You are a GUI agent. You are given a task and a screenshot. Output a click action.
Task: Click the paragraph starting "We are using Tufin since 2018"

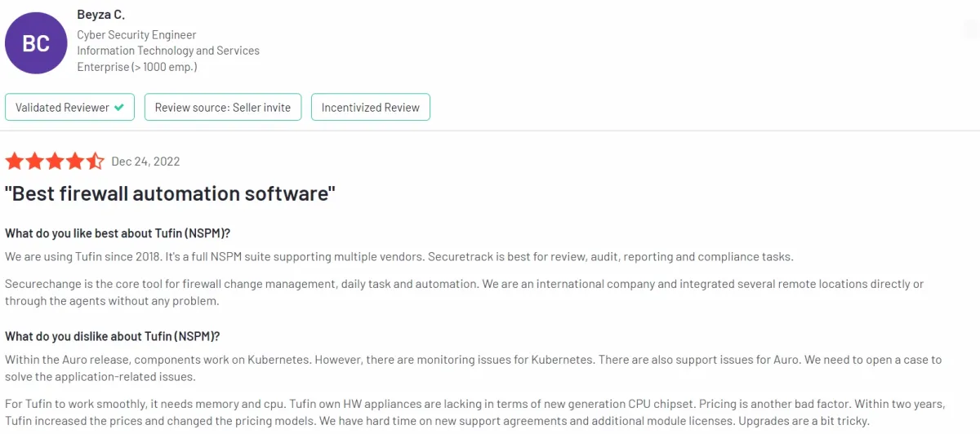pos(399,256)
